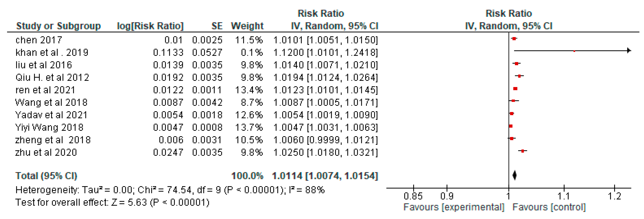
Task: Click the 'Favours [control]' axis label
Action: point(549,207)
